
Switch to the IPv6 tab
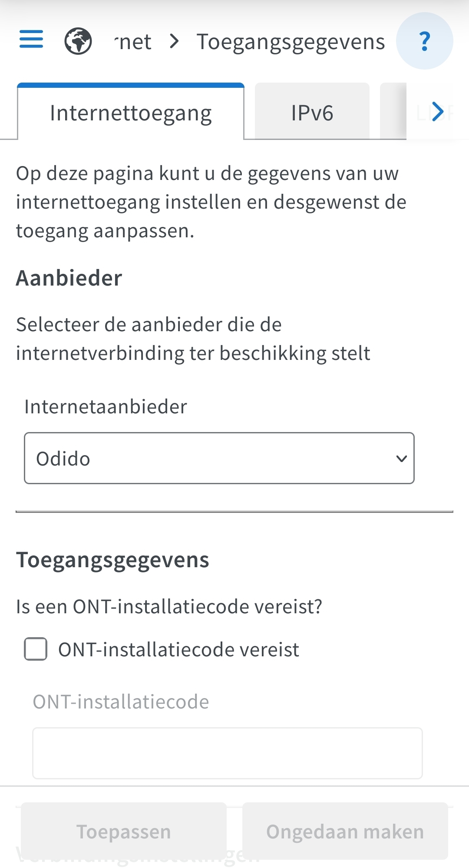tap(312, 113)
